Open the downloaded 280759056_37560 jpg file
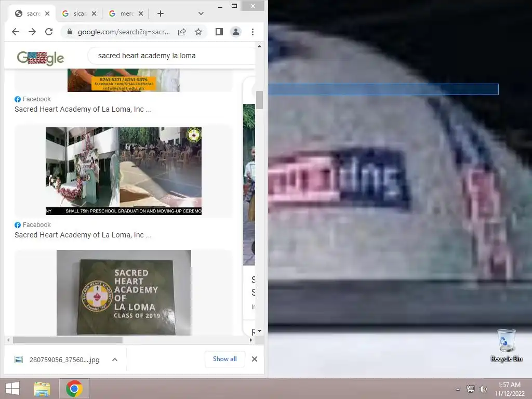The height and width of the screenshot is (399, 532). (x=57, y=360)
